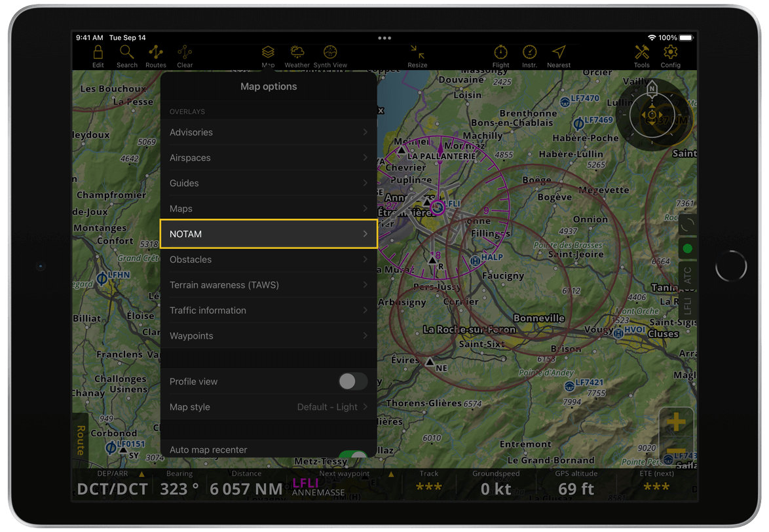Expand the Airspaces overlay options
769x532 pixels.
[x=269, y=157]
